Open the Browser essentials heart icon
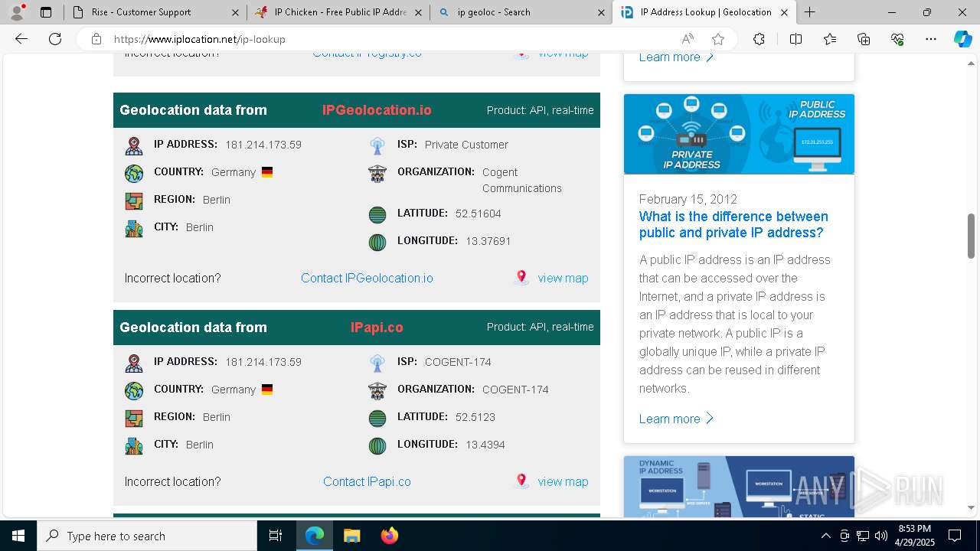This screenshot has height=551, width=980. pyautogui.click(x=897, y=39)
